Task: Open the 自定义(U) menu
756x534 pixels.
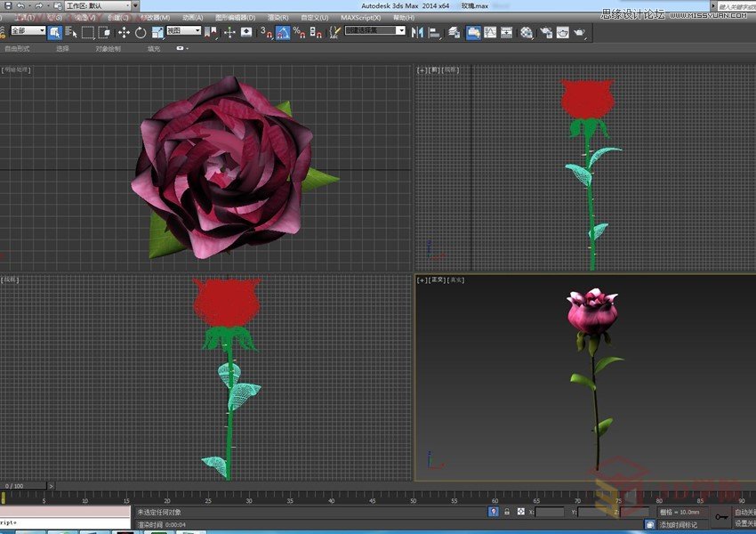Action: point(315,18)
